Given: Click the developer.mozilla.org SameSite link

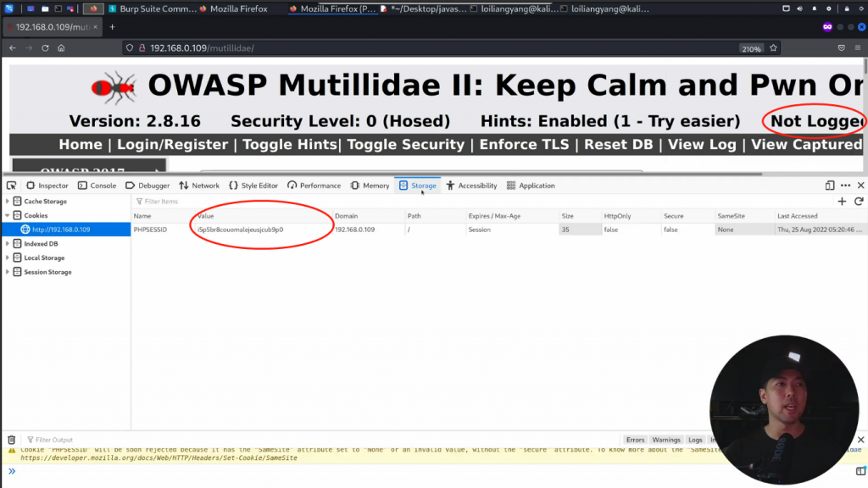Looking at the screenshot, I should pos(159,458).
